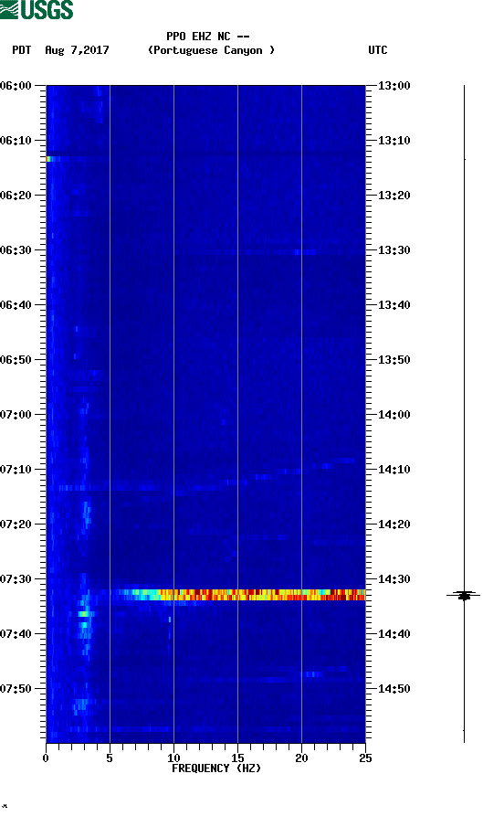The image size is (504, 816).
Task: Click the 07:40 PDT time label
Action: [x=16, y=634]
